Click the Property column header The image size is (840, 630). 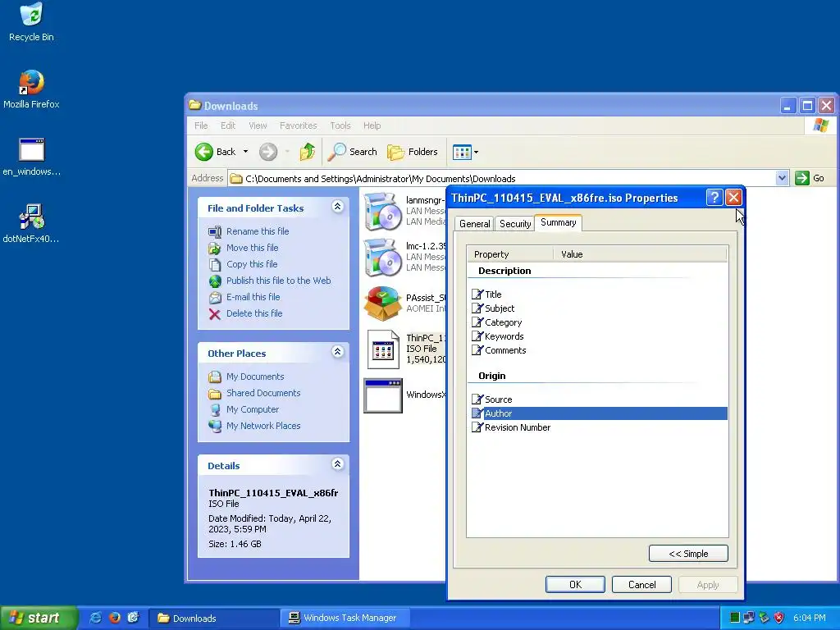510,254
